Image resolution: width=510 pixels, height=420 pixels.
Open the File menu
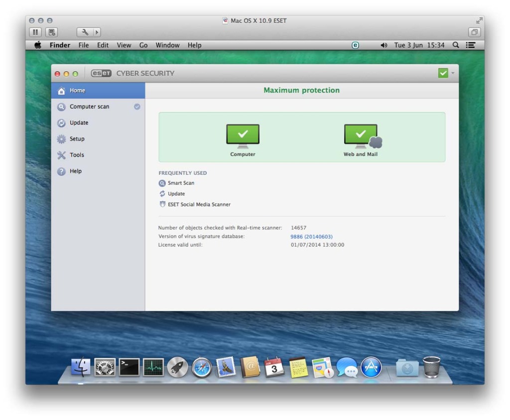pos(84,45)
